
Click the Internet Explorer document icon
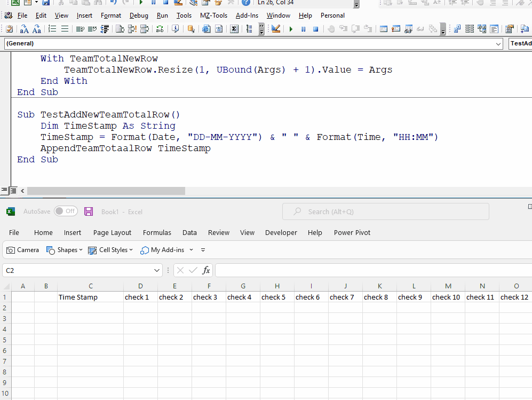click(206, 29)
